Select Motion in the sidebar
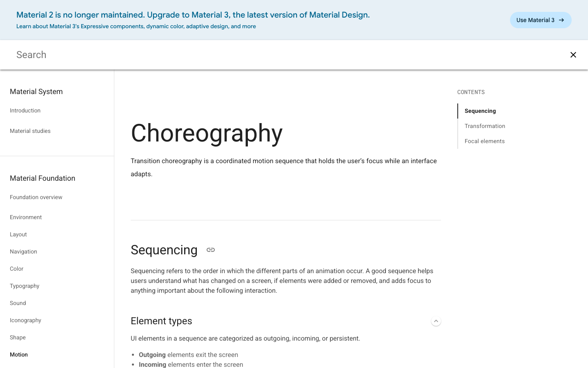The width and height of the screenshot is (588, 368). (x=19, y=355)
